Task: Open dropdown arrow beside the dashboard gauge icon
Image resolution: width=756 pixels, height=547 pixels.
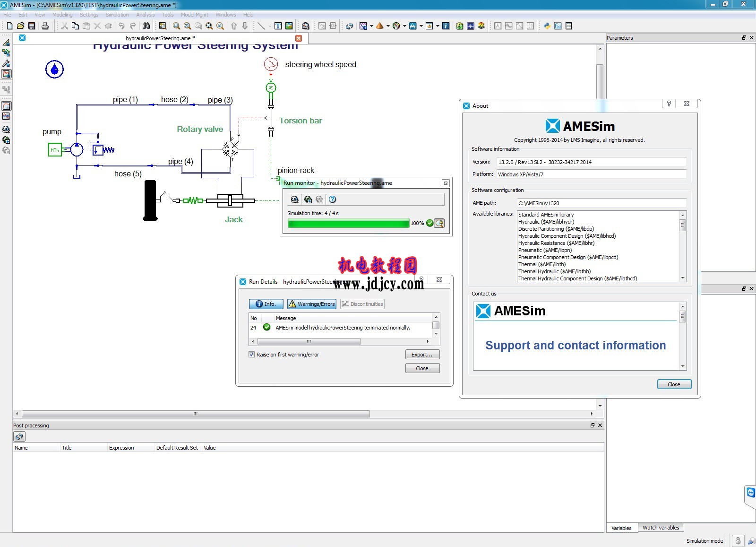Action: tap(404, 26)
